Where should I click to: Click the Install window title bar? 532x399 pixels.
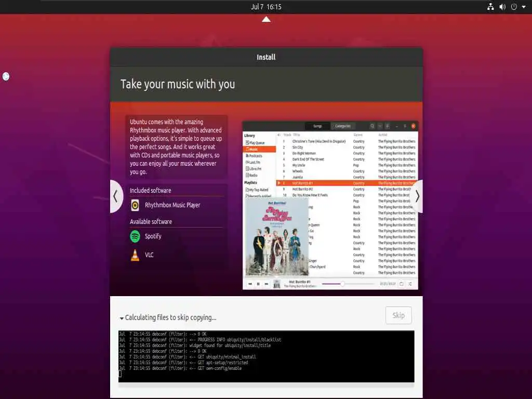(267, 57)
